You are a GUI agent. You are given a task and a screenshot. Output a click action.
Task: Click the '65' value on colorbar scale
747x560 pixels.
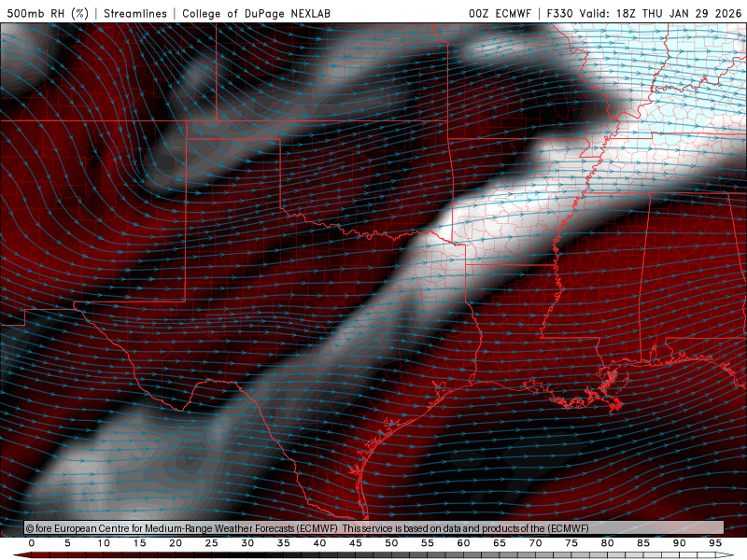tap(500, 543)
